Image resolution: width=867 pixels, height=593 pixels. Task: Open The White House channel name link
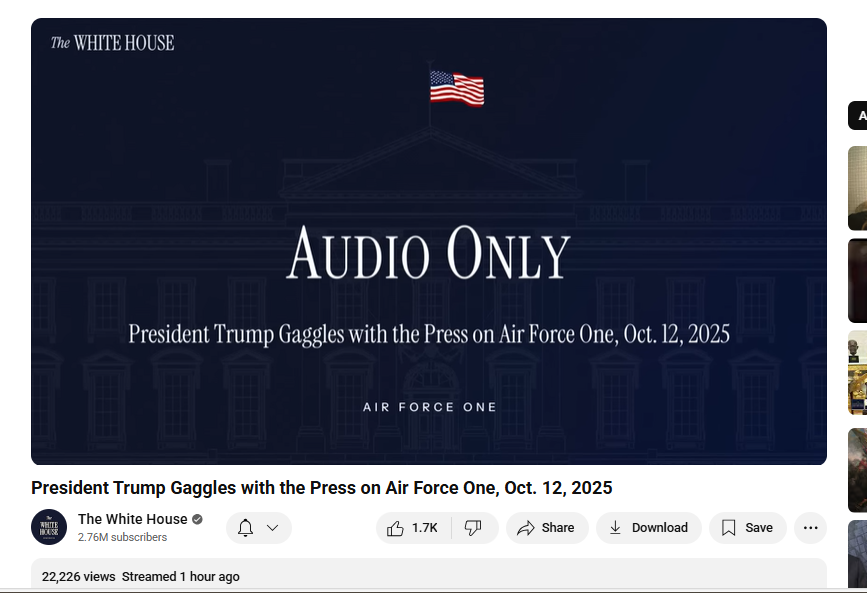(x=133, y=519)
